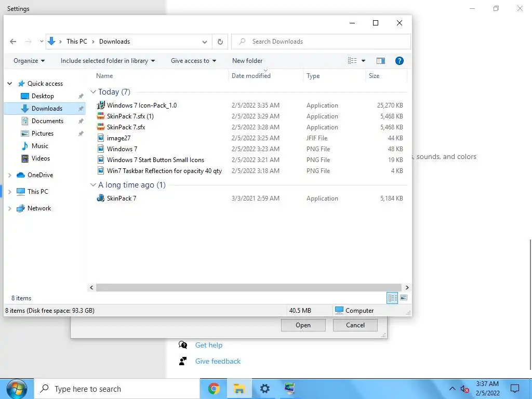
Task: Open the view options dropdown arrow
Action: click(x=363, y=61)
